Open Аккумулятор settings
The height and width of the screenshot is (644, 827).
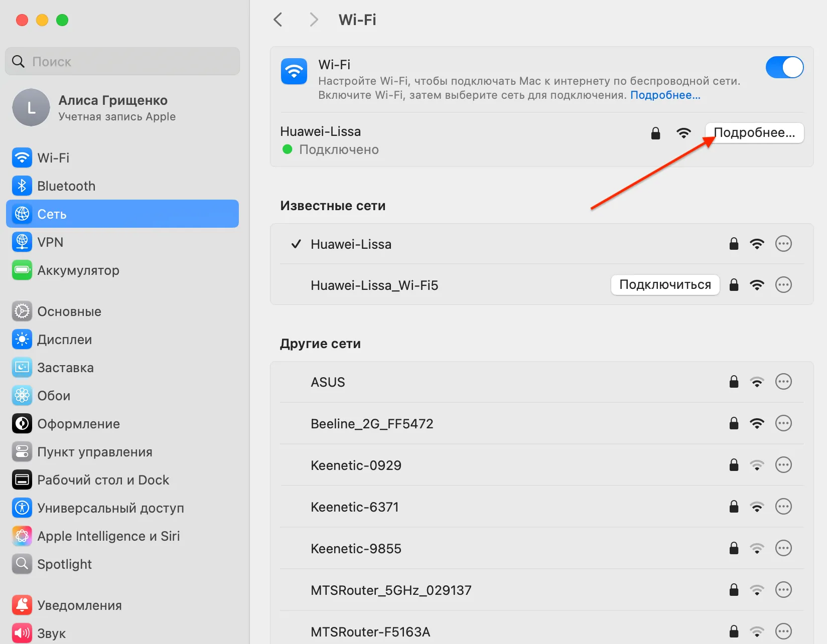122,270
